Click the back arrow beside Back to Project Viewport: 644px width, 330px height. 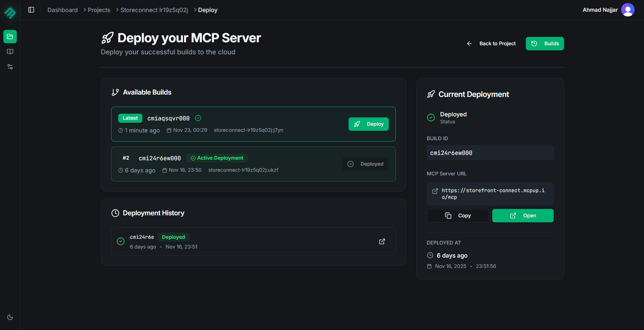469,44
